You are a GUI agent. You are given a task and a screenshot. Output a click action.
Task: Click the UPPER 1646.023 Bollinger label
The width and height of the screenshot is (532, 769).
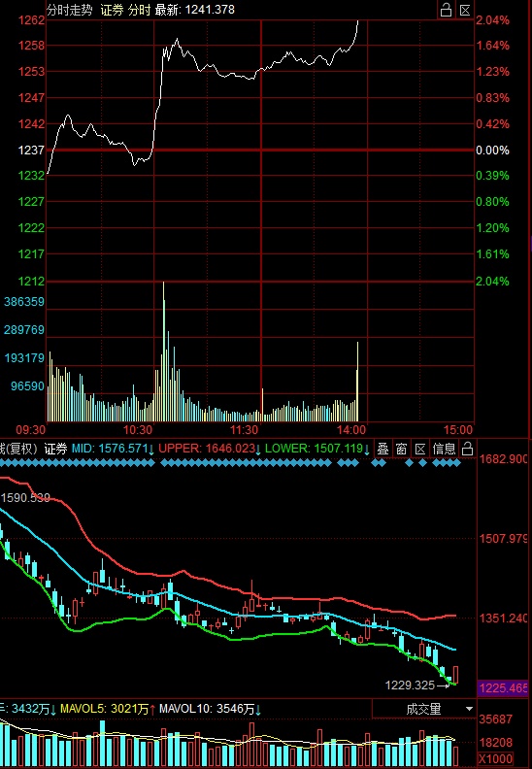[x=210, y=449]
